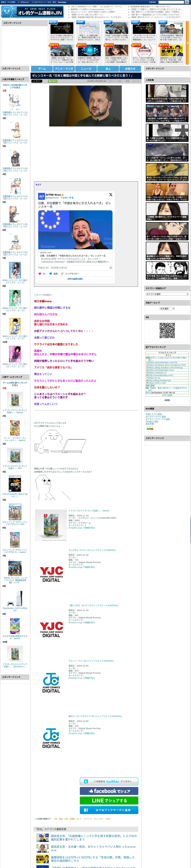
Task: Click 8件の返信を読む in tweet
Action: (75, 279)
